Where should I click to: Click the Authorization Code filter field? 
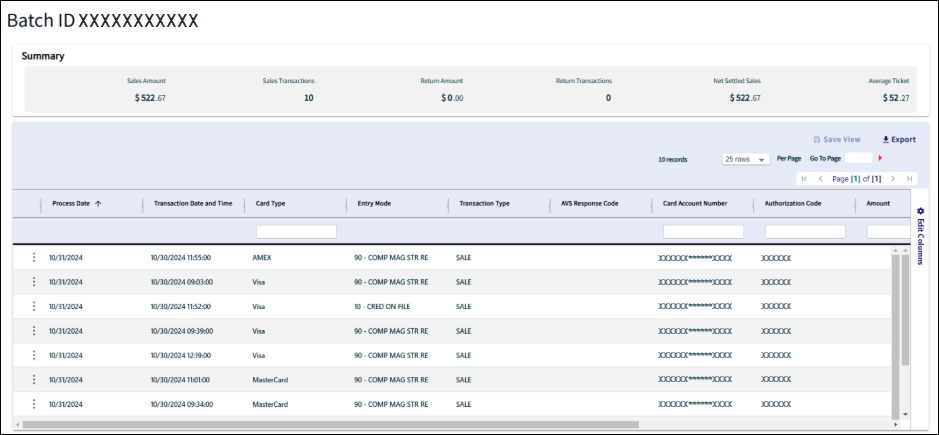(805, 231)
